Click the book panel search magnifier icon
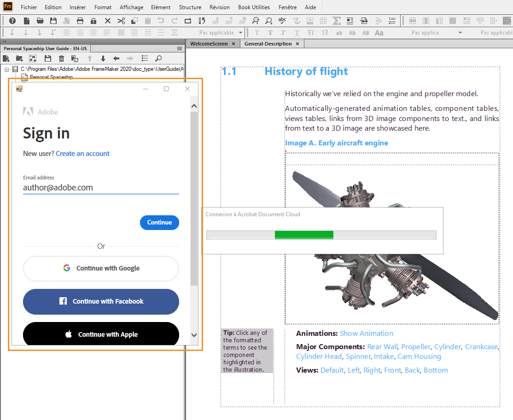The width and height of the screenshot is (513, 420). coord(158,58)
